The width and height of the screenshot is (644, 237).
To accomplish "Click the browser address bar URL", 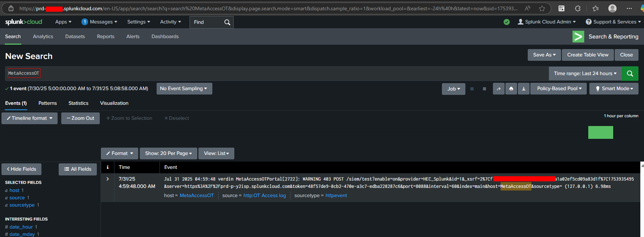I will (x=268, y=8).
